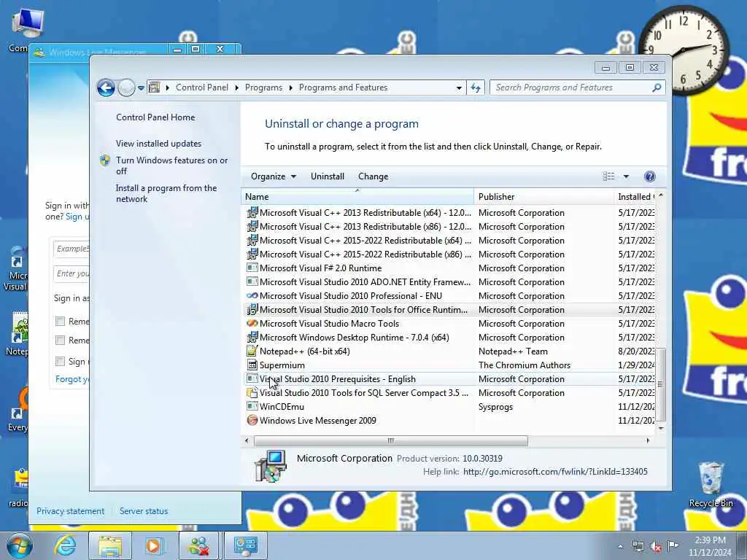Click the Uninstall toolbar button
This screenshot has height=560, width=747.
(x=328, y=176)
